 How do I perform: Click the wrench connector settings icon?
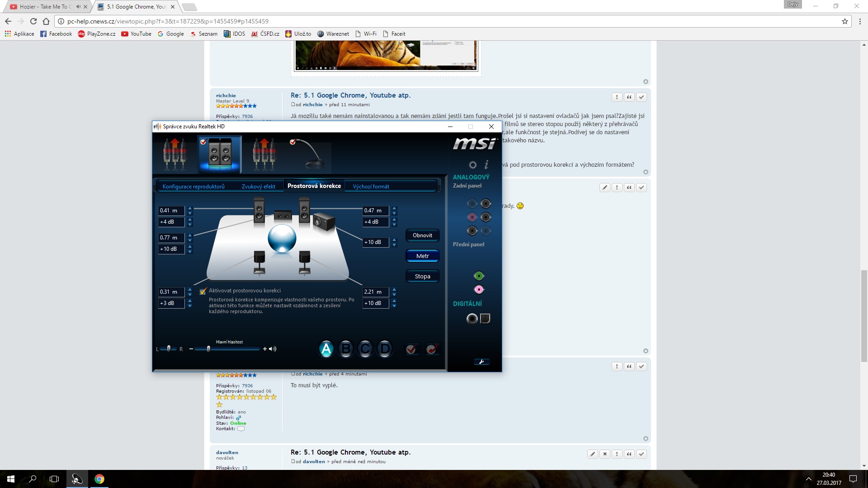tap(481, 362)
